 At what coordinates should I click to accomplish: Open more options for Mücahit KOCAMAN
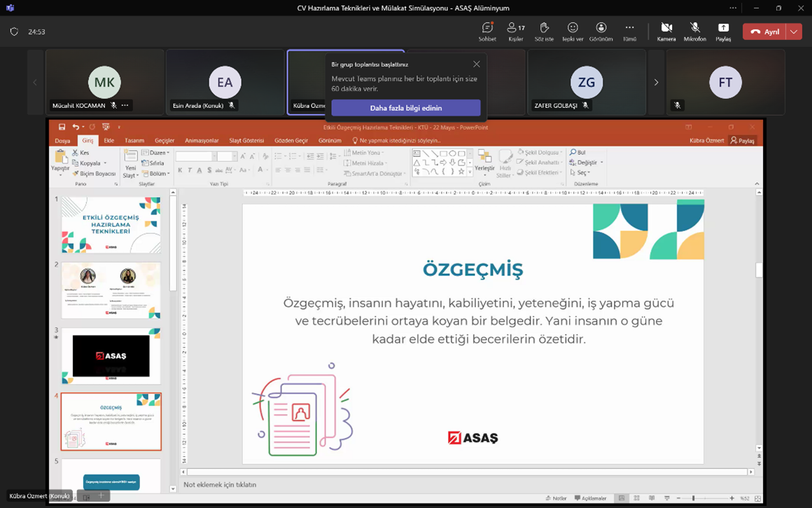click(x=125, y=105)
